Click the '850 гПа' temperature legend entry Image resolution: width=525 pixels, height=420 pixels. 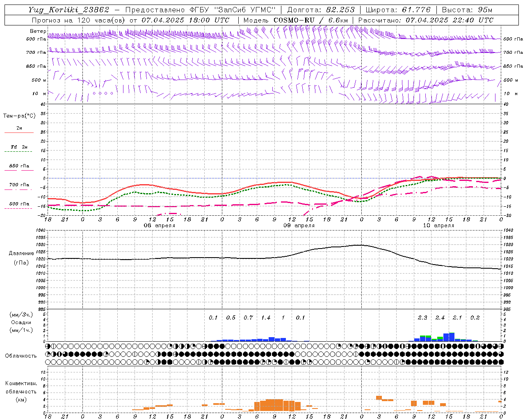pos(19,166)
